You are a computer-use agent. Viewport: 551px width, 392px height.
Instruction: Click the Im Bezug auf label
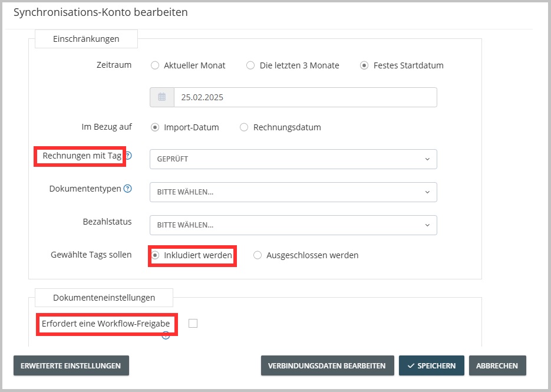[x=107, y=127]
